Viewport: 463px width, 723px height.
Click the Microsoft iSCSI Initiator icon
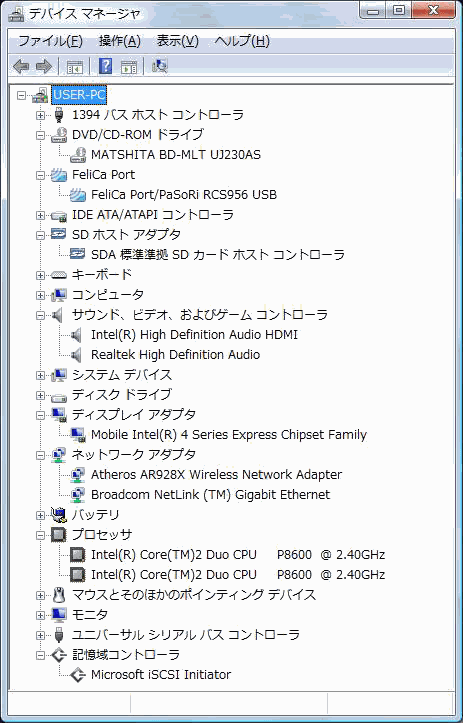pyautogui.click(x=78, y=675)
